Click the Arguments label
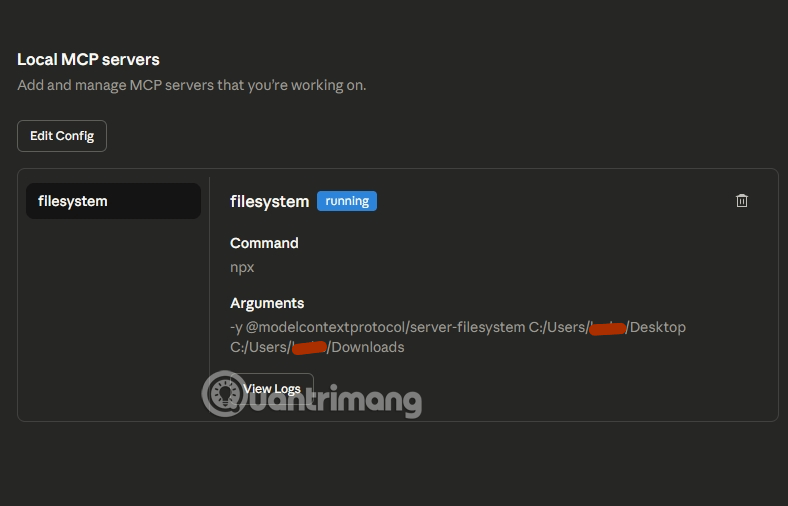Image resolution: width=788 pixels, height=506 pixels. pyautogui.click(x=267, y=303)
